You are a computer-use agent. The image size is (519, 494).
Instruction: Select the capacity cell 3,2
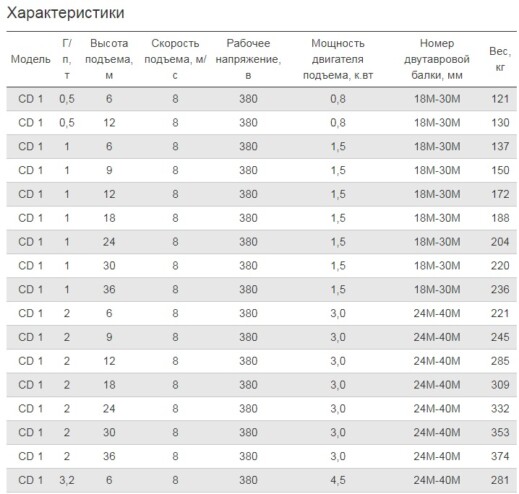tap(67, 480)
